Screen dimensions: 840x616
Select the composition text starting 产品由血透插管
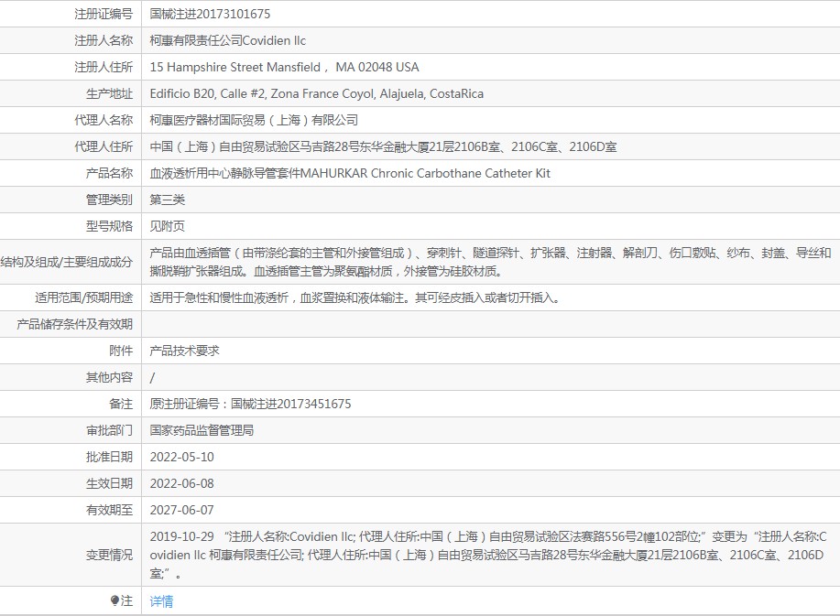490,263
